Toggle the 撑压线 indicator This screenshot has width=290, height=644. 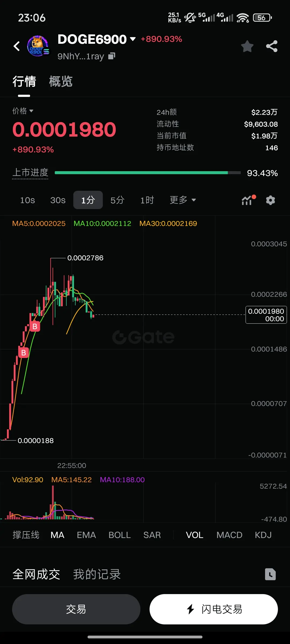tap(26, 535)
